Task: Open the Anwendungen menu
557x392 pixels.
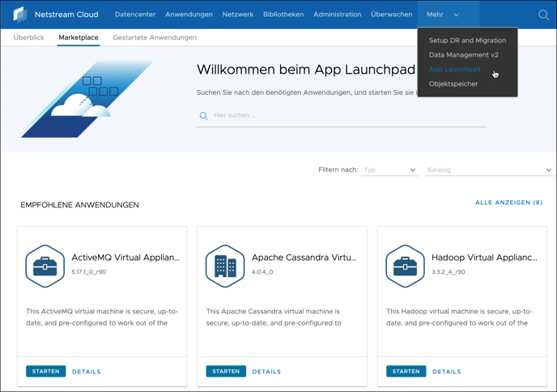Action: (x=189, y=15)
